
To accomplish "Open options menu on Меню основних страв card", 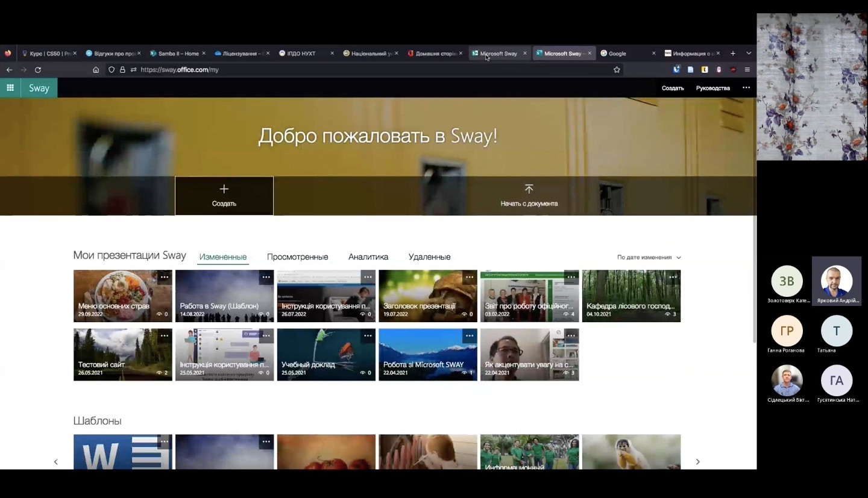I will click(165, 277).
